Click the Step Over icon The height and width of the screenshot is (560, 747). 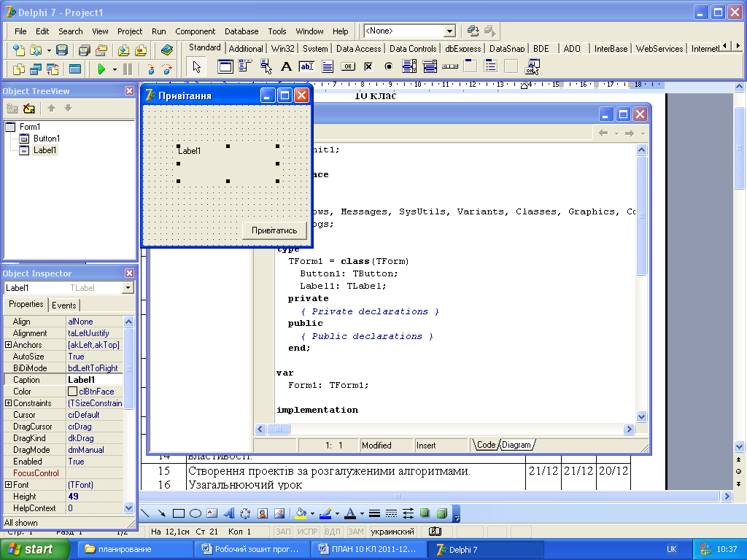[x=167, y=69]
